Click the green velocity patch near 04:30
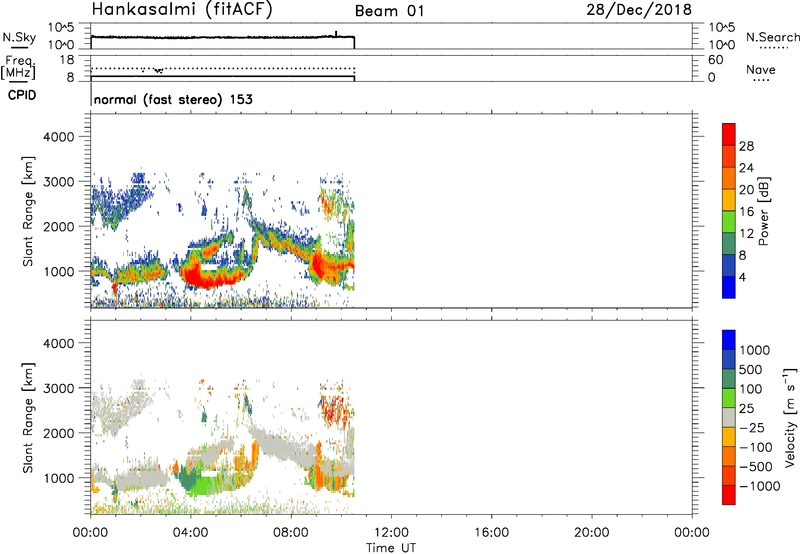Screen dimensions: 800x554 pos(204,486)
